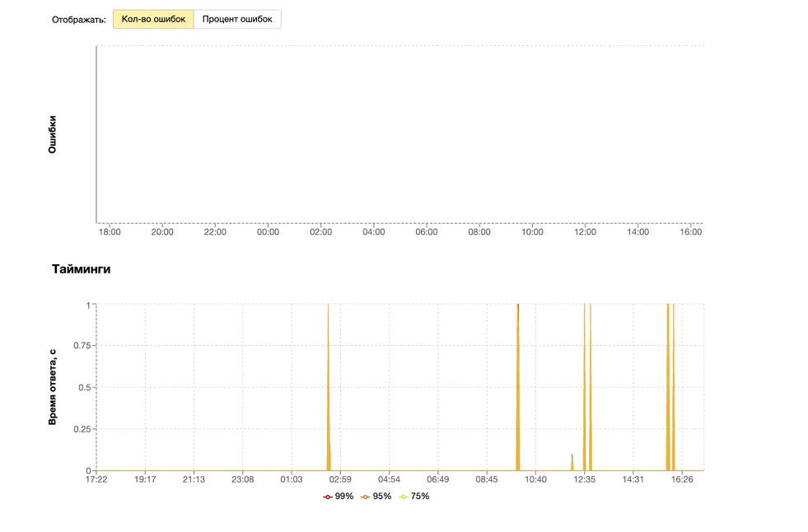Click the 01:03 tick on timings chart
This screenshot has height=532, width=808.
[291, 479]
